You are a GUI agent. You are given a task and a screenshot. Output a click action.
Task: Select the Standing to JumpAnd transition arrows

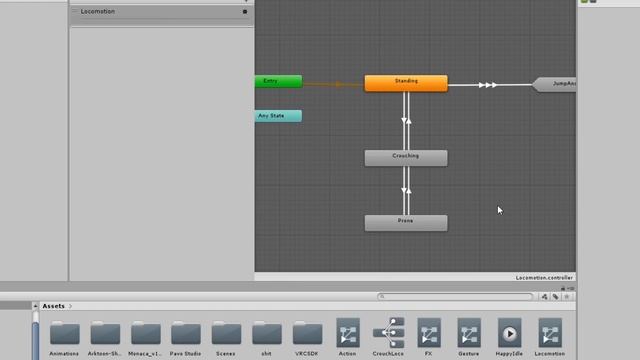[488, 85]
